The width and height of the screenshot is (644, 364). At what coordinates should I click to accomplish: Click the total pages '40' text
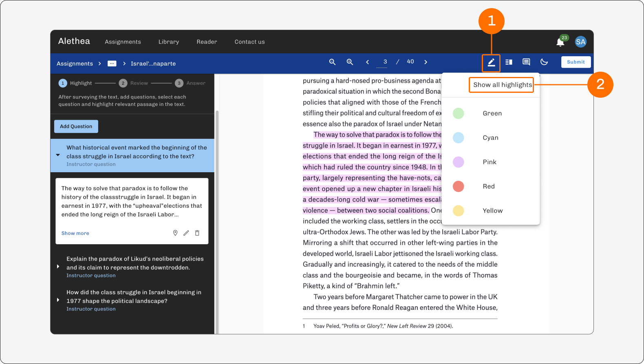(410, 61)
